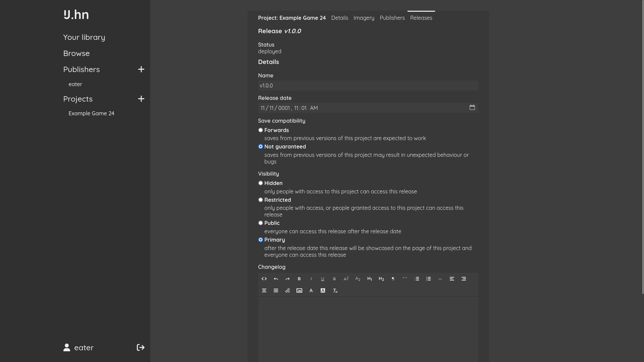Switch to the Publishers tab
Viewport: 644px width, 362px height.
coord(392,18)
